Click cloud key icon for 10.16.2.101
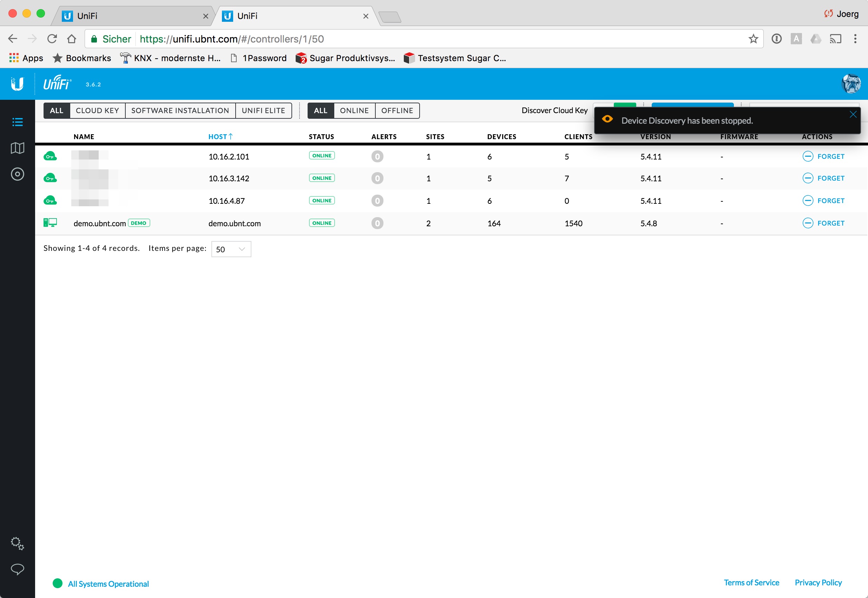 tap(50, 156)
